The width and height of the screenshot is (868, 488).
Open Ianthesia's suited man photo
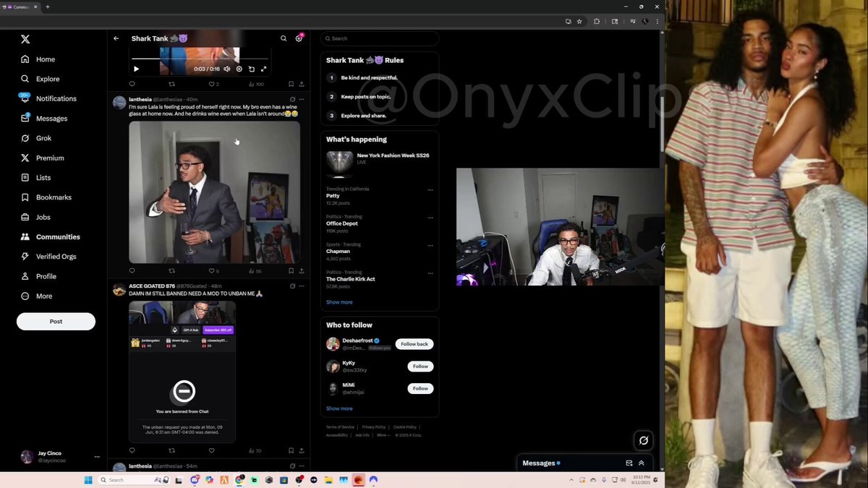(x=214, y=192)
